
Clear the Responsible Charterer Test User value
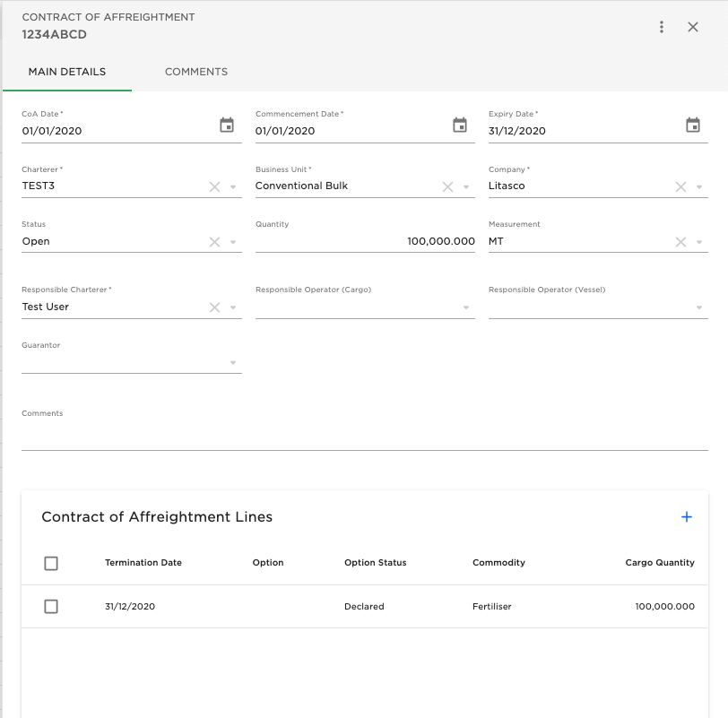tap(214, 307)
